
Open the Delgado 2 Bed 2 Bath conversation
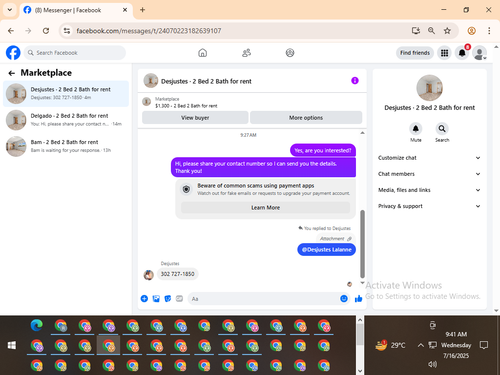(66, 120)
